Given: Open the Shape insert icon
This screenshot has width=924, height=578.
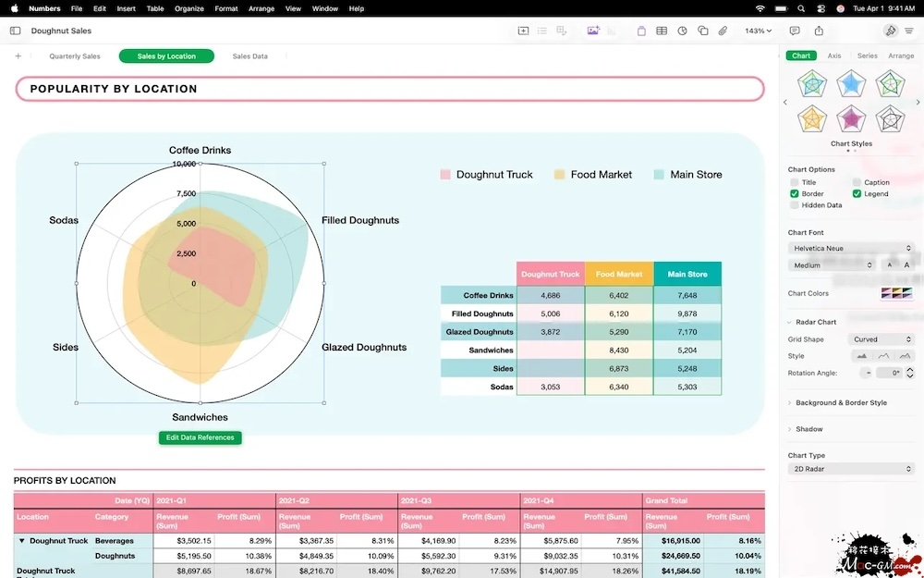Looking at the screenshot, I should [x=702, y=31].
